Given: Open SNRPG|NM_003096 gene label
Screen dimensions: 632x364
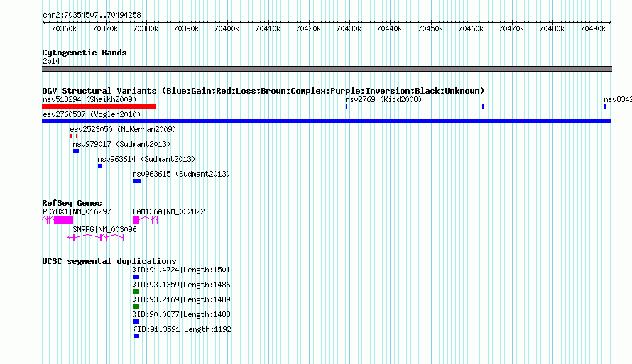Looking at the screenshot, I should [104, 229].
